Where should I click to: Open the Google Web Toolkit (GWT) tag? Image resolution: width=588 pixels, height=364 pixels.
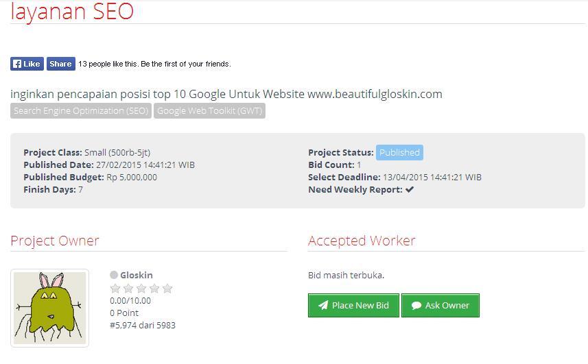point(210,111)
